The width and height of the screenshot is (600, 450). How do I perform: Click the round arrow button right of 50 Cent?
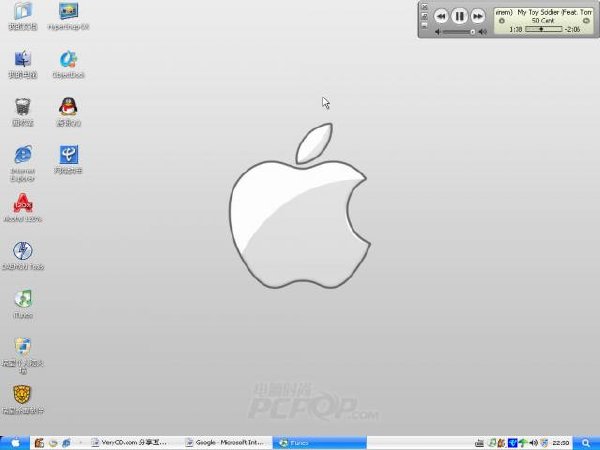[x=586, y=21]
